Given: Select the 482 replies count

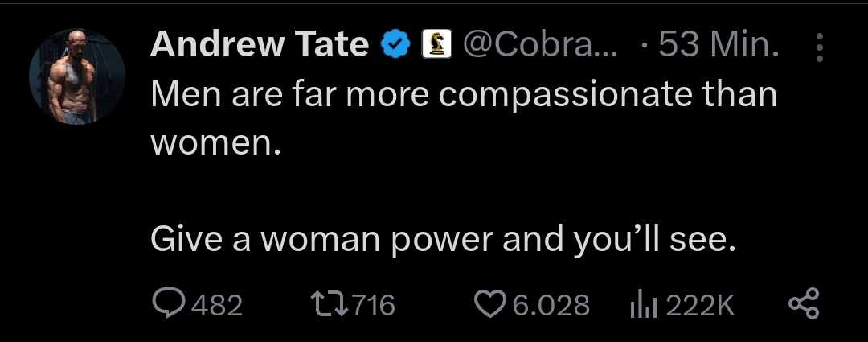Looking at the screenshot, I should tap(217, 305).
